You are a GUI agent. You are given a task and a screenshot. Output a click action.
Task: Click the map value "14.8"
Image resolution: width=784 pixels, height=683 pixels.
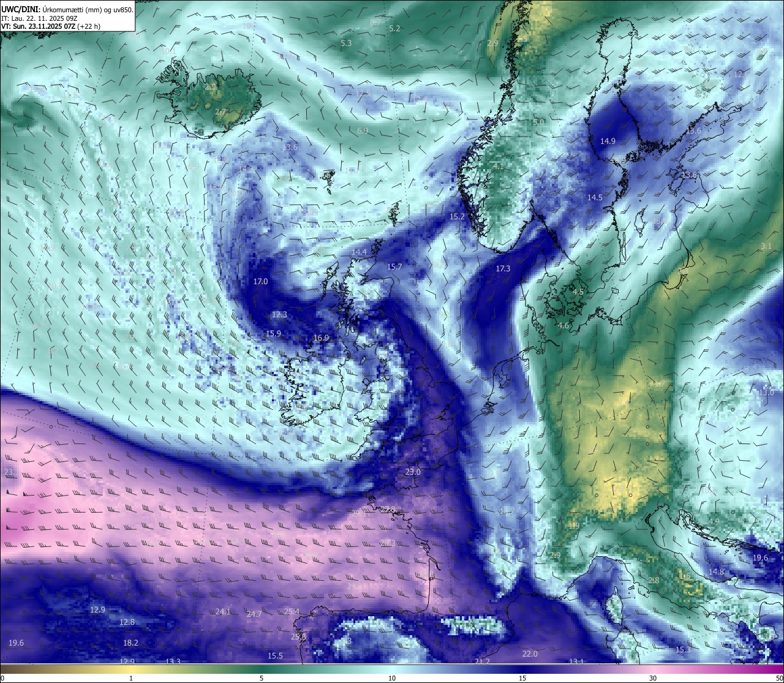click(716, 572)
